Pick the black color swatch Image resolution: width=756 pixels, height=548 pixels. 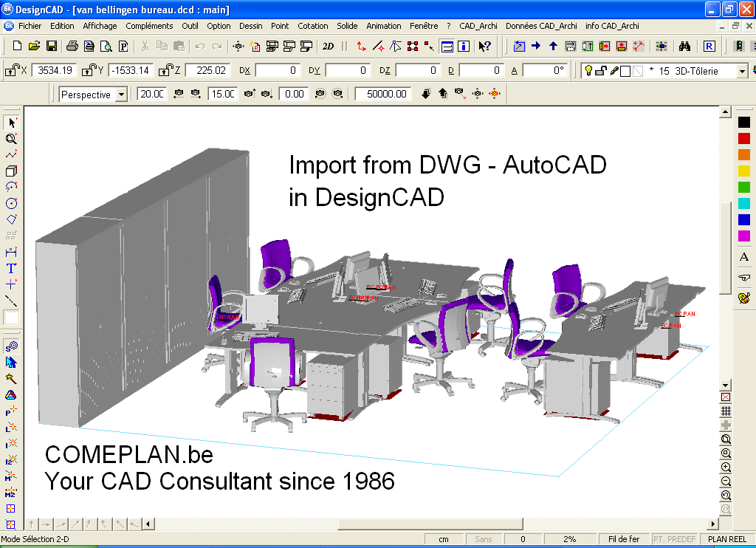(x=744, y=123)
